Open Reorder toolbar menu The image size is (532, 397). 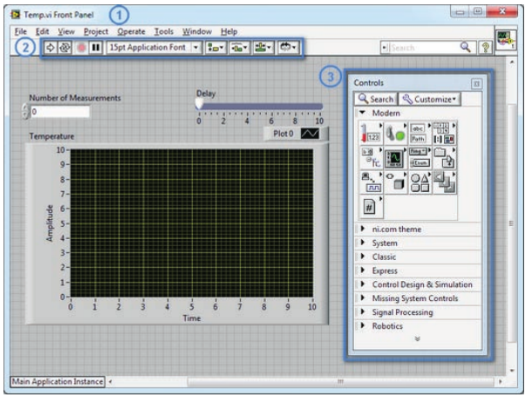(x=288, y=47)
